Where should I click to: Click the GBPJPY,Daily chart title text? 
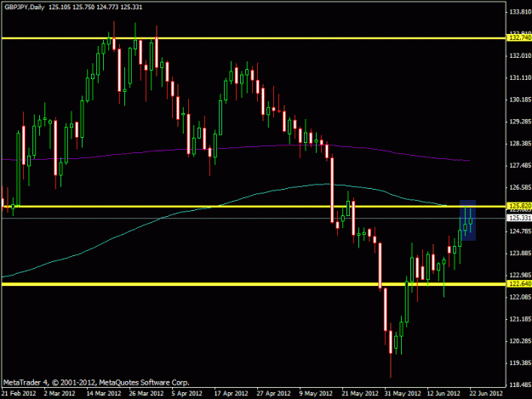click(x=25, y=7)
